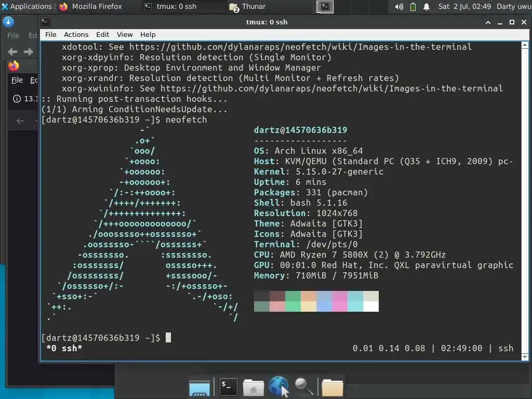The image size is (532, 399).
Task: Click the active terminal icon button in the taskbar
Action: point(325,6)
